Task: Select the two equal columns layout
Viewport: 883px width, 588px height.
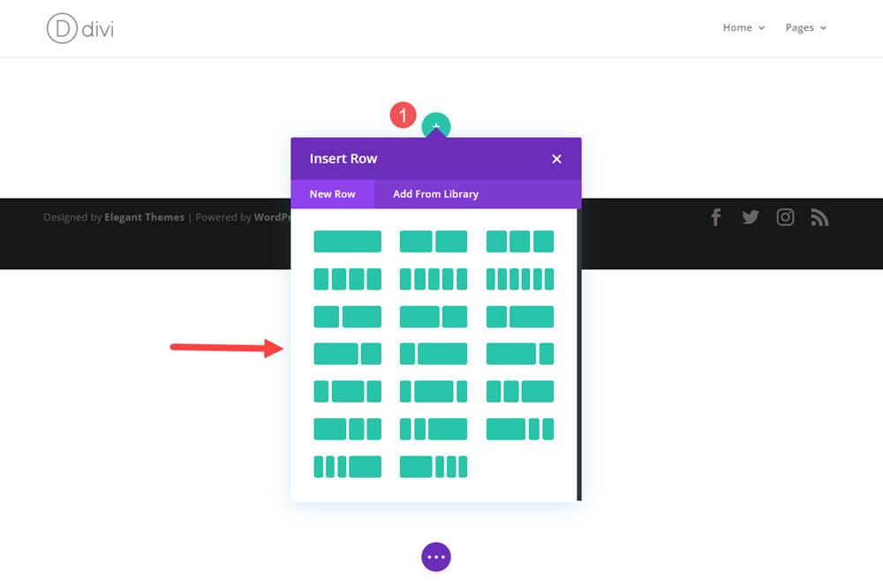Action: pos(433,241)
